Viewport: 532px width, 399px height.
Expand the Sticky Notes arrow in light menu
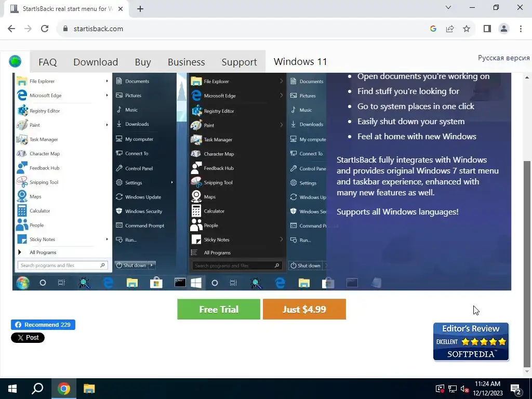coord(107,239)
